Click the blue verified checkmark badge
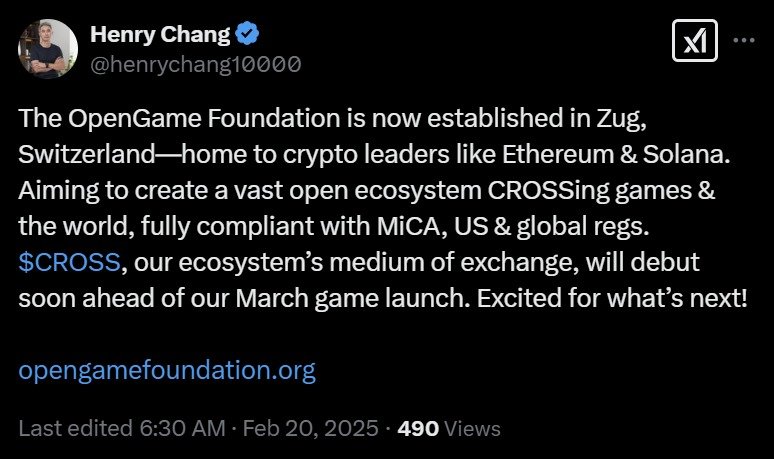 coord(247,34)
